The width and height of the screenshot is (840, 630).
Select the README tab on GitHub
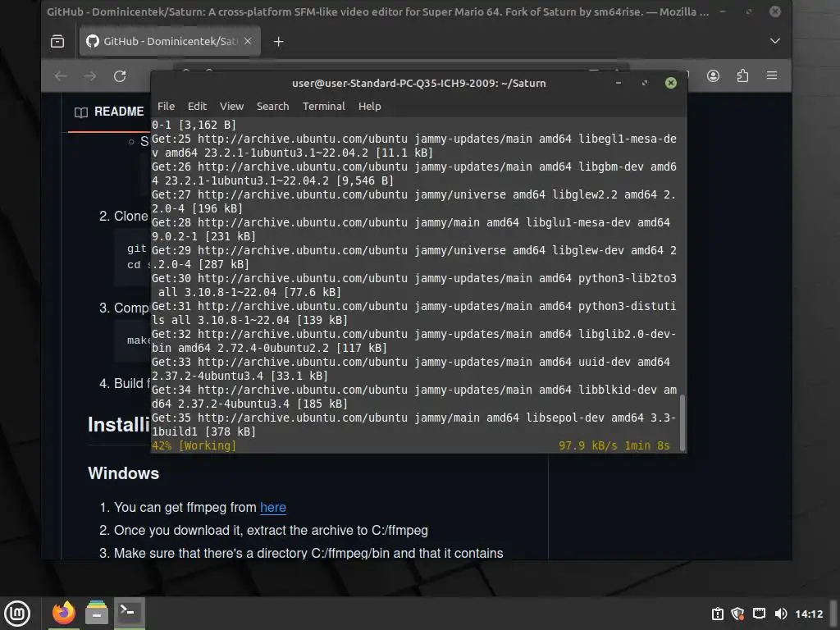[x=110, y=112]
